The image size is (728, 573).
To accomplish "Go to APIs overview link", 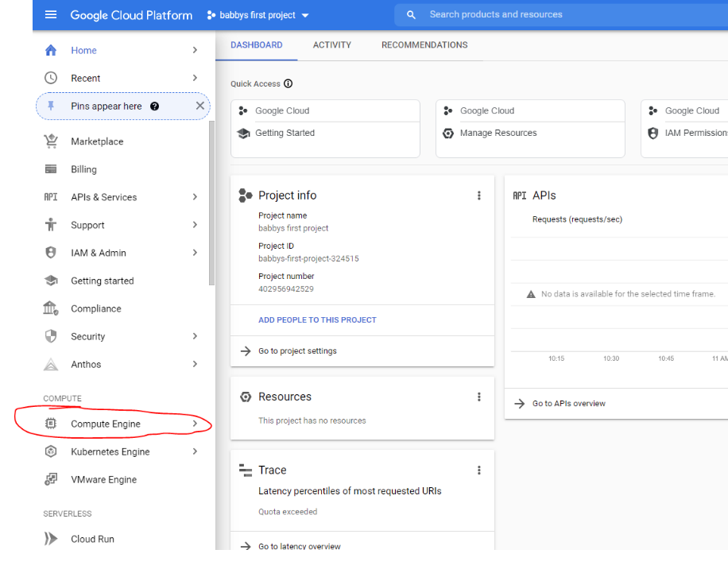I will (569, 404).
